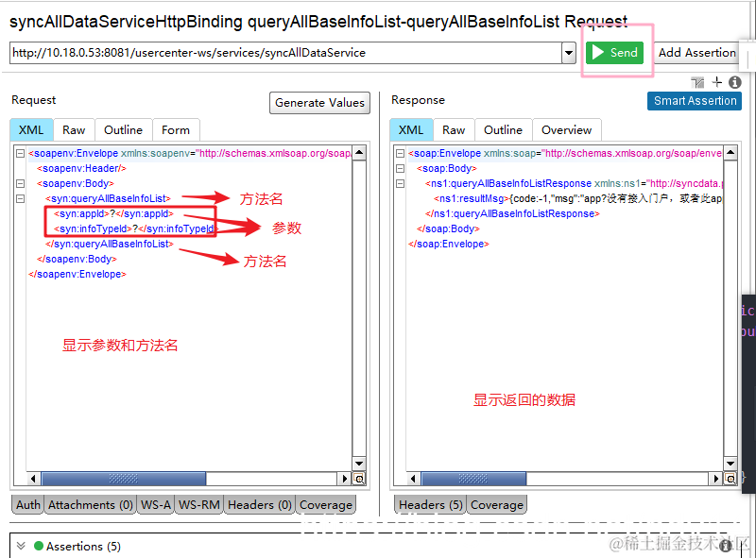Click the closing /syn:queryAllBaseInfoList line
The height and width of the screenshot is (558, 756).
click(x=110, y=244)
